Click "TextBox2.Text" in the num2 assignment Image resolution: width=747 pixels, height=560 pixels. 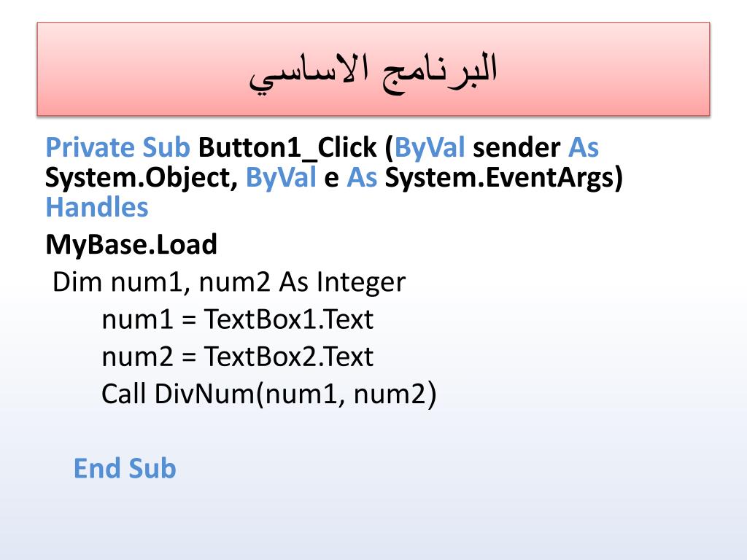click(x=288, y=357)
